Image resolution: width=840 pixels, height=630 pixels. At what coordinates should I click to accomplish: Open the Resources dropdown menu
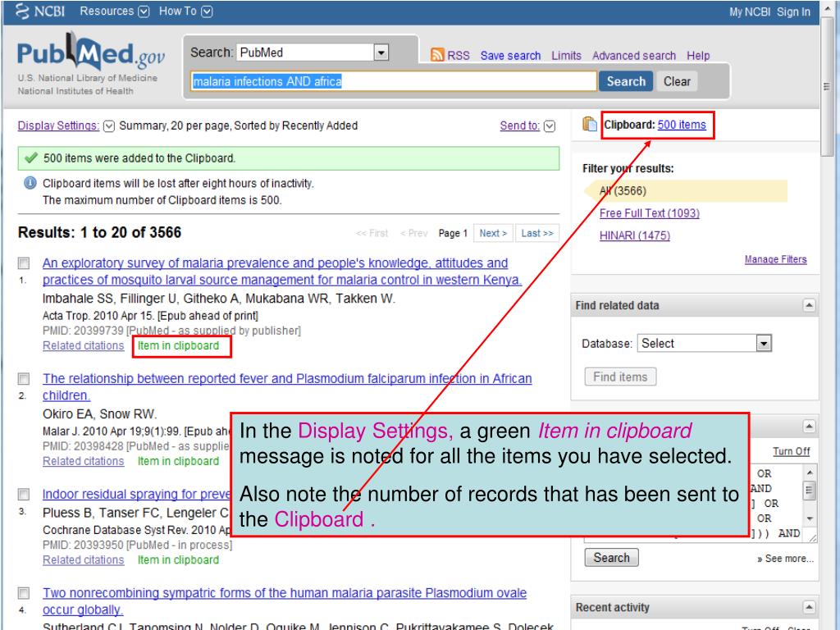pyautogui.click(x=114, y=11)
